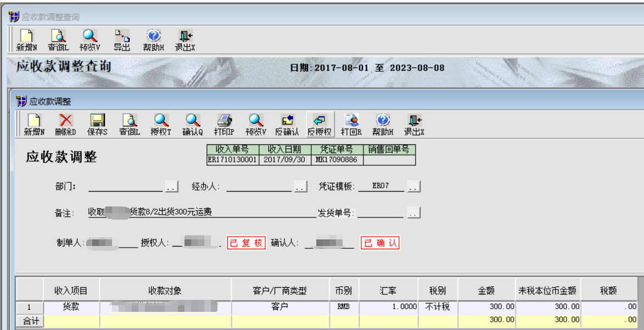Click the 税额 column header
Image resolution: width=644 pixels, height=330 pixels.
coord(609,290)
